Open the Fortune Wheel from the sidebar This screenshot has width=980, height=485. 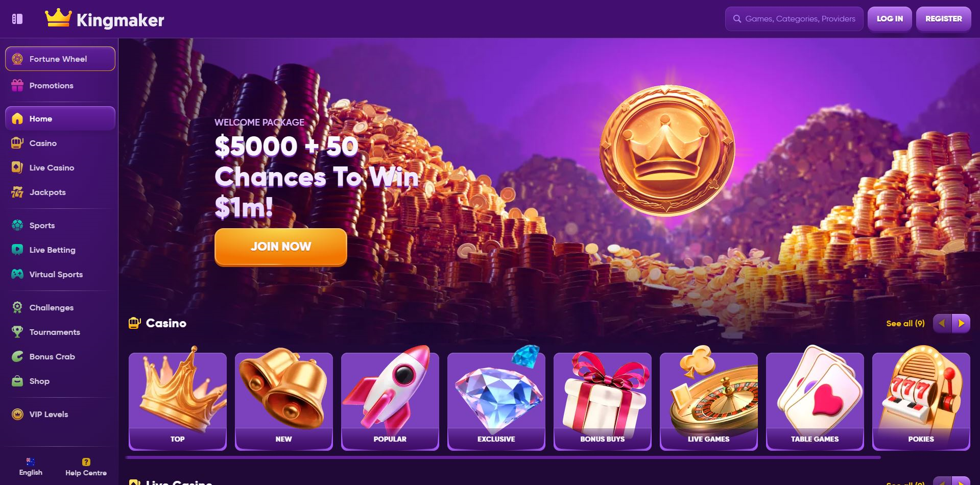(x=60, y=59)
